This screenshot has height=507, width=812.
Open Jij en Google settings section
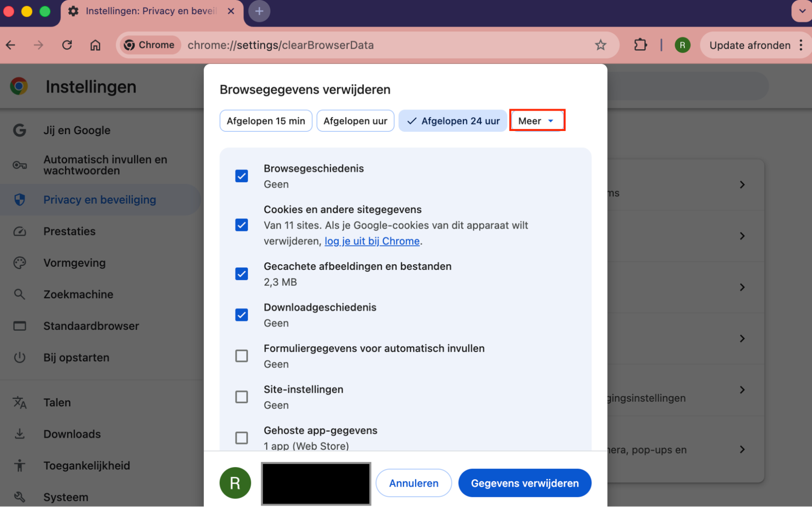coord(101,130)
